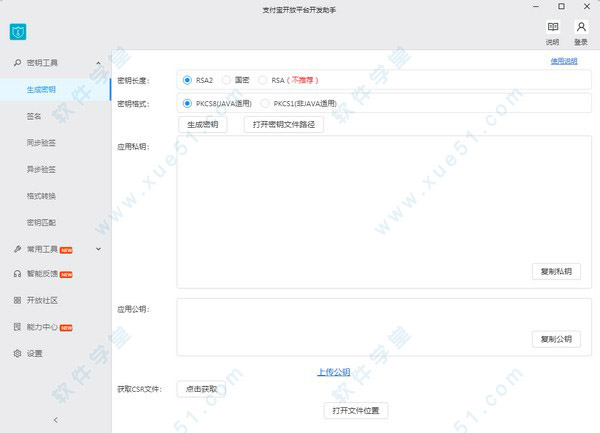Click the 登录 user icon
600x433 pixels.
pyautogui.click(x=581, y=27)
